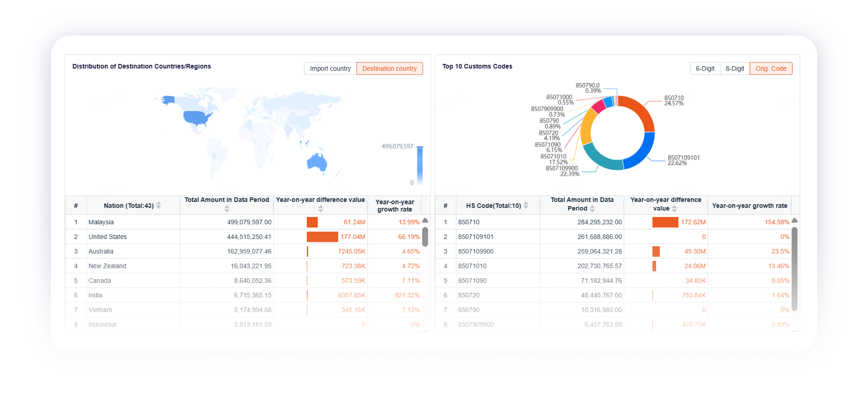Select Destination country tab
This screenshot has width=868, height=394.
click(x=389, y=68)
